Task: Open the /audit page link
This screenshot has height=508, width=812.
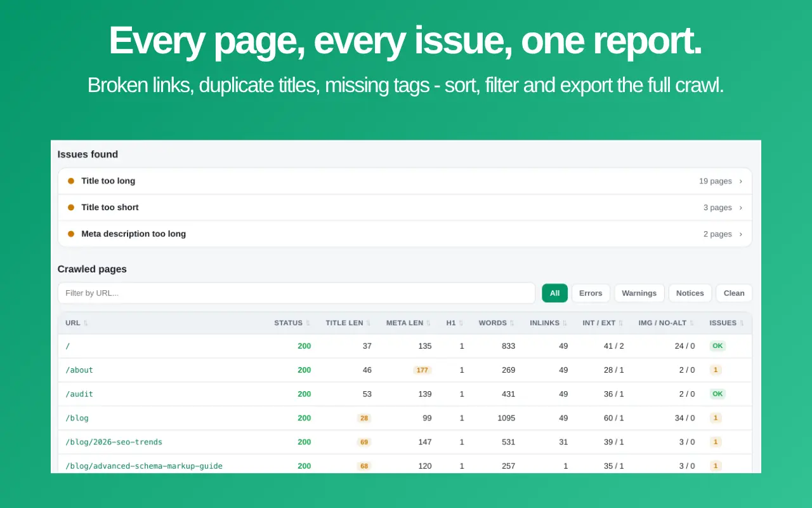Action: [x=79, y=394]
